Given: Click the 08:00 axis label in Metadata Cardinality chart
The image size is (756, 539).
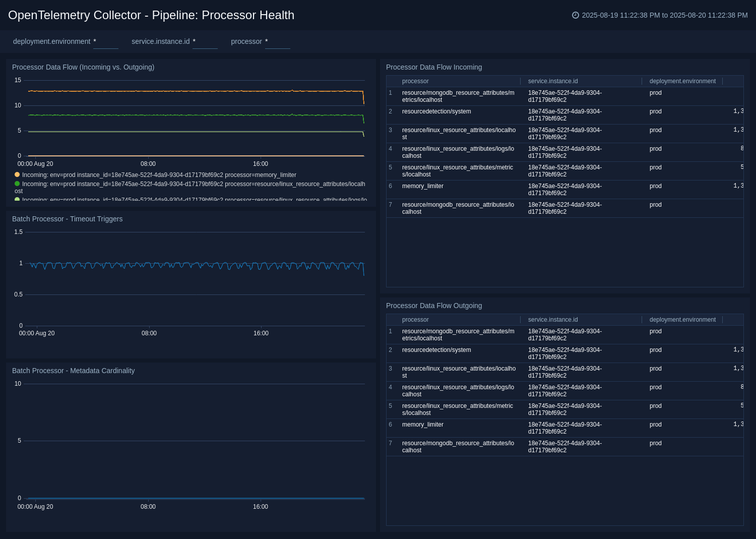Looking at the screenshot, I should (x=148, y=507).
